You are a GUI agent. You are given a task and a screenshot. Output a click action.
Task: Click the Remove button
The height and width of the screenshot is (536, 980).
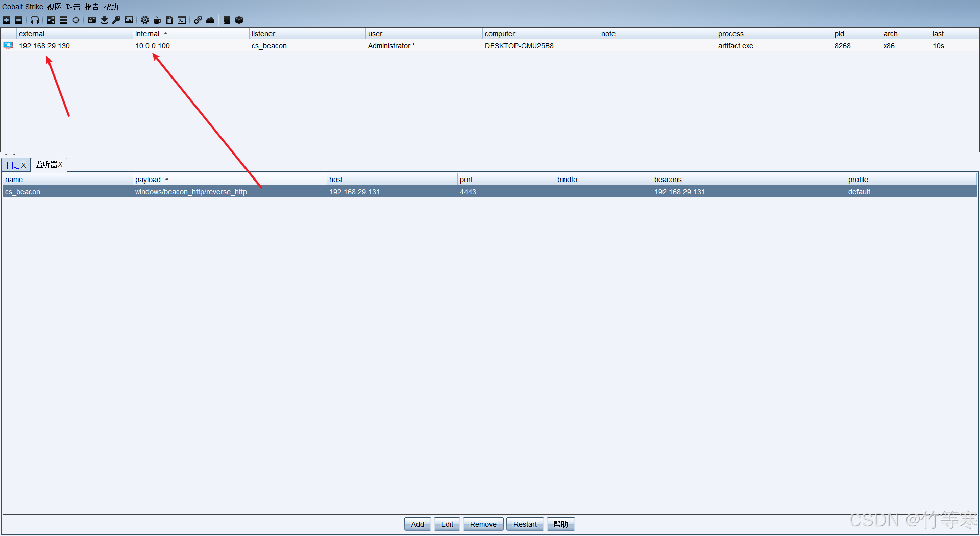coord(483,524)
